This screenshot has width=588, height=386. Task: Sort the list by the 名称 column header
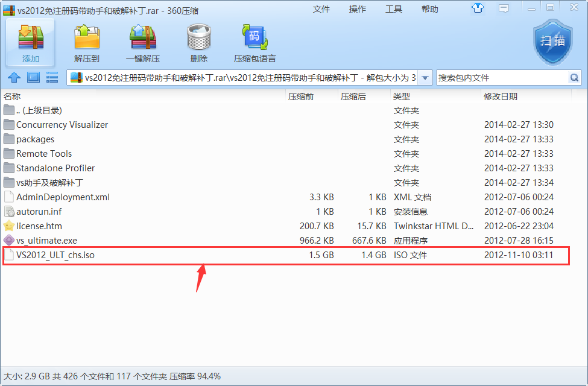coord(12,96)
